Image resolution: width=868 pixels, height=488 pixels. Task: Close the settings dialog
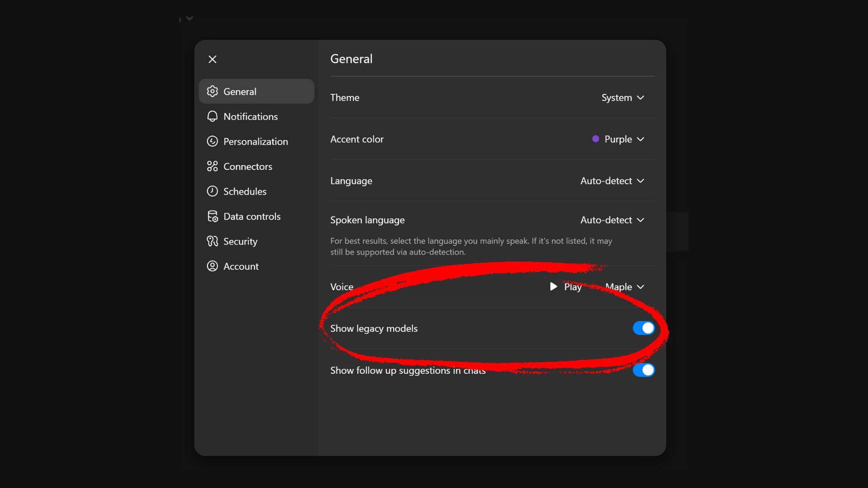pyautogui.click(x=212, y=59)
